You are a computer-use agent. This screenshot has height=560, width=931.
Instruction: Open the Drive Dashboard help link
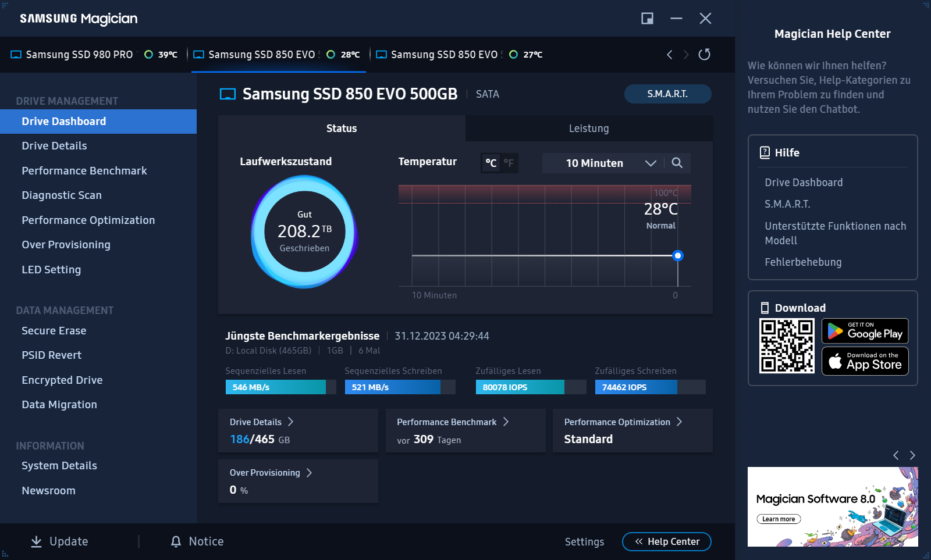(804, 183)
